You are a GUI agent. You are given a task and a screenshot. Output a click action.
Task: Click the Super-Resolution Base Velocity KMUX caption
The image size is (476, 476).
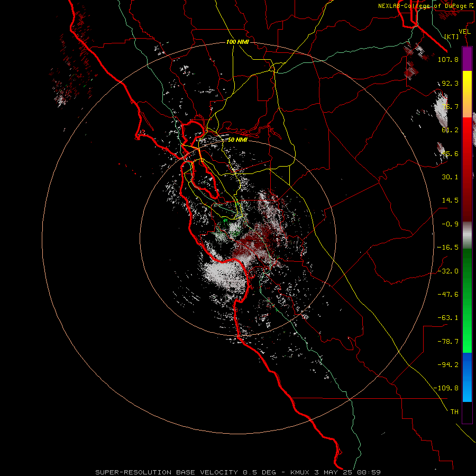coord(238,472)
